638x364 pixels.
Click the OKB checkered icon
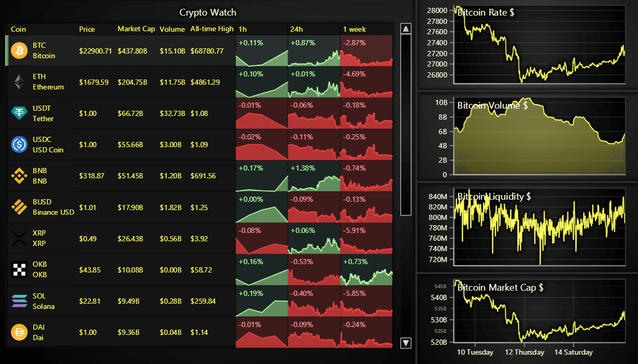[19, 269]
